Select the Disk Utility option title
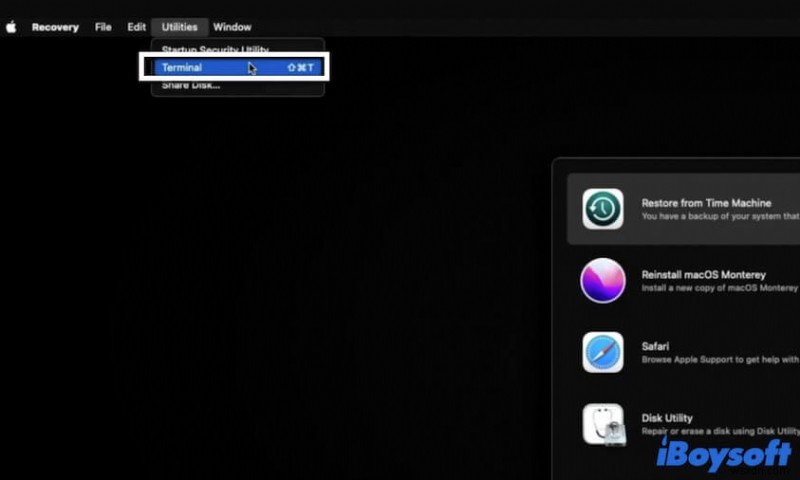The width and height of the screenshot is (800, 480). tap(667, 418)
